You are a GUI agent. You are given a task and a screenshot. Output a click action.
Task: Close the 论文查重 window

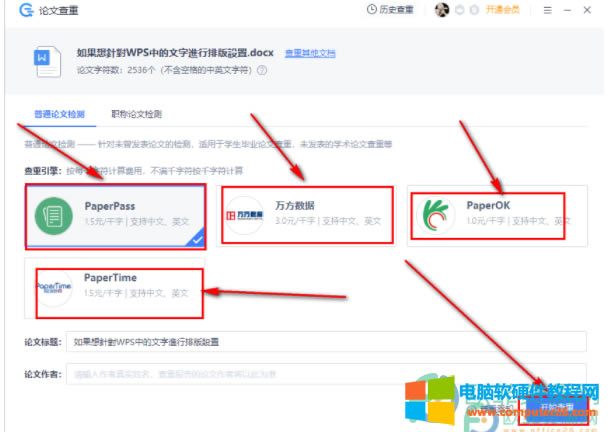(587, 10)
